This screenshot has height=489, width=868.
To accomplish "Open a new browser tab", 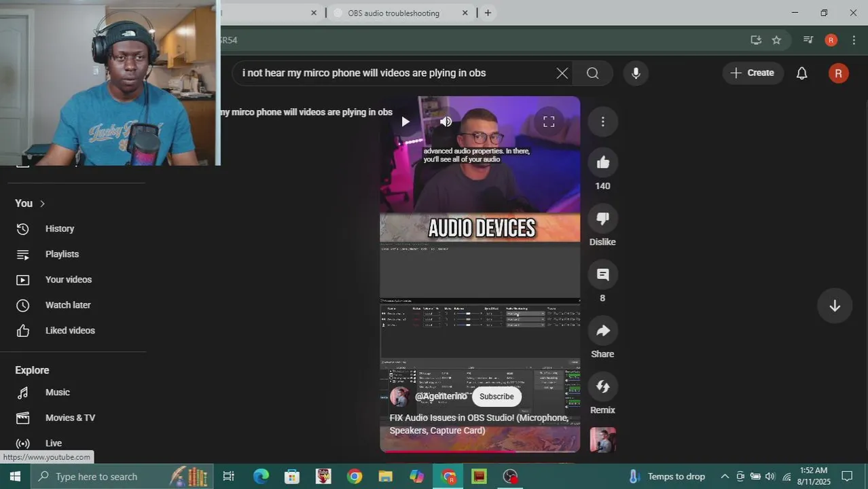I will pyautogui.click(x=488, y=13).
